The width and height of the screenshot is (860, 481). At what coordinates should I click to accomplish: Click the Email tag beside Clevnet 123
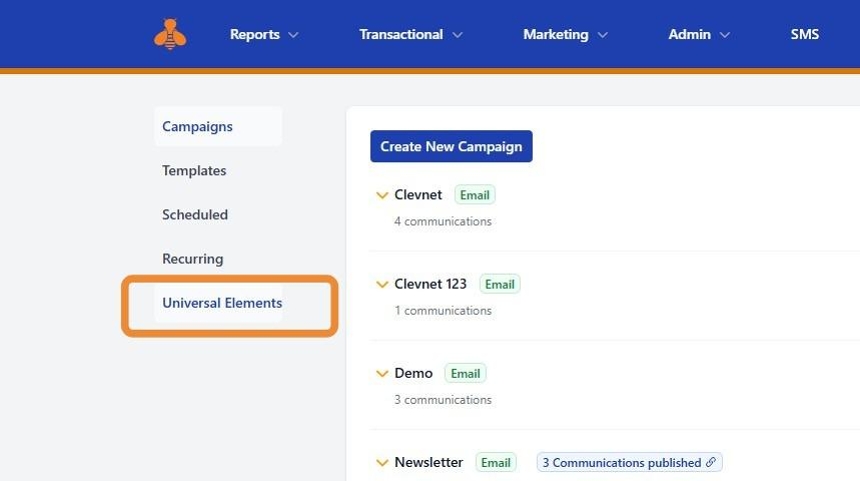coord(499,285)
